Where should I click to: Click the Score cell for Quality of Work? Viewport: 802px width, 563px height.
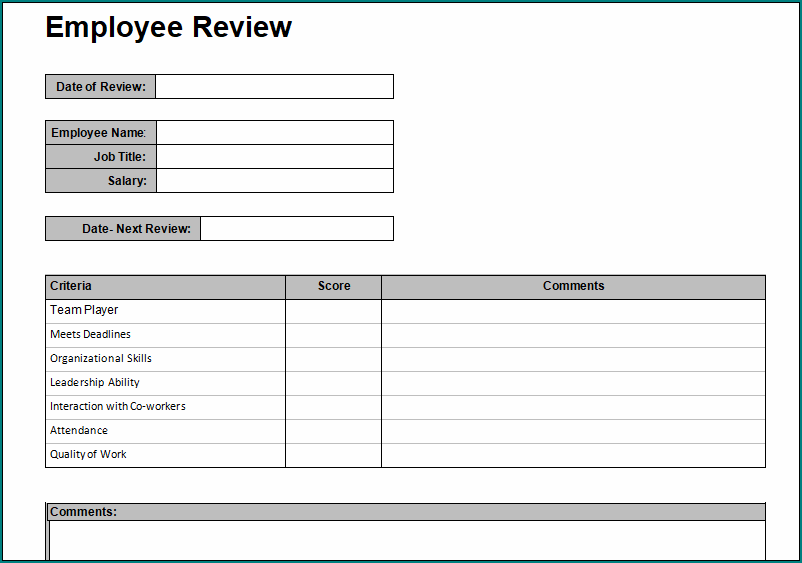(x=333, y=455)
